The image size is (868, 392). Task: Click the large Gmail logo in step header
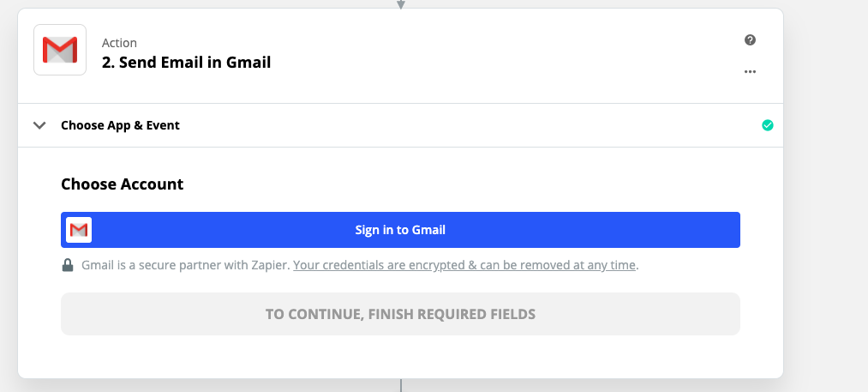point(60,51)
